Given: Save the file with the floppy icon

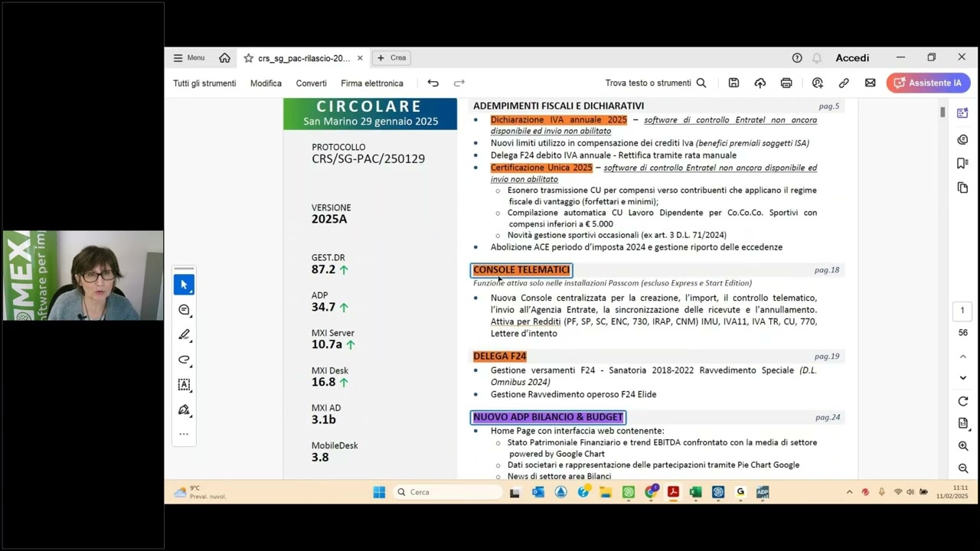Looking at the screenshot, I should [733, 83].
